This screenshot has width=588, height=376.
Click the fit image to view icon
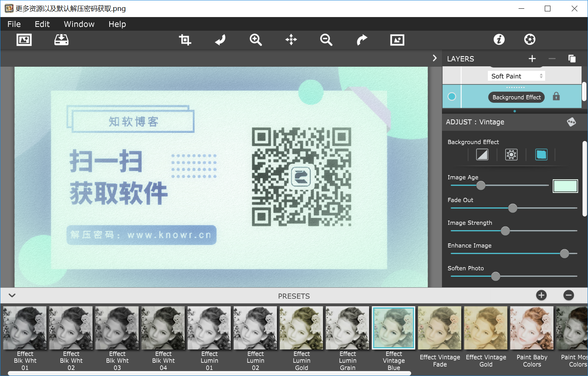pyautogui.click(x=397, y=39)
